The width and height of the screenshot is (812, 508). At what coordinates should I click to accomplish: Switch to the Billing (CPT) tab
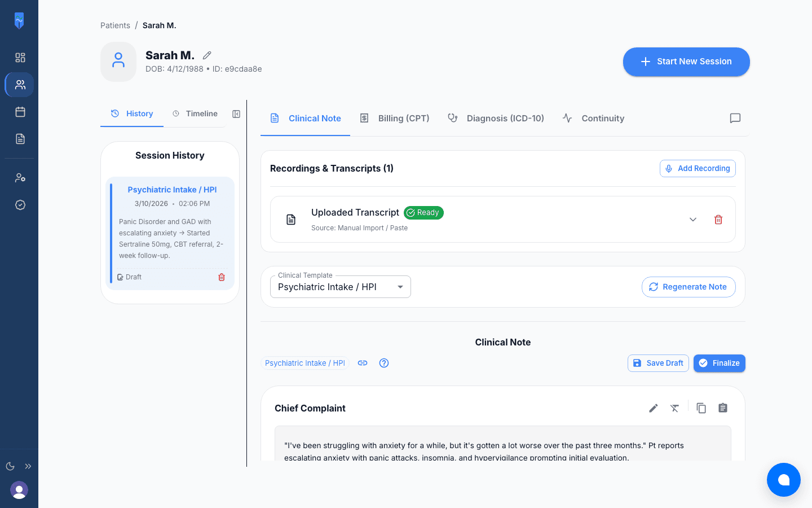point(395,119)
